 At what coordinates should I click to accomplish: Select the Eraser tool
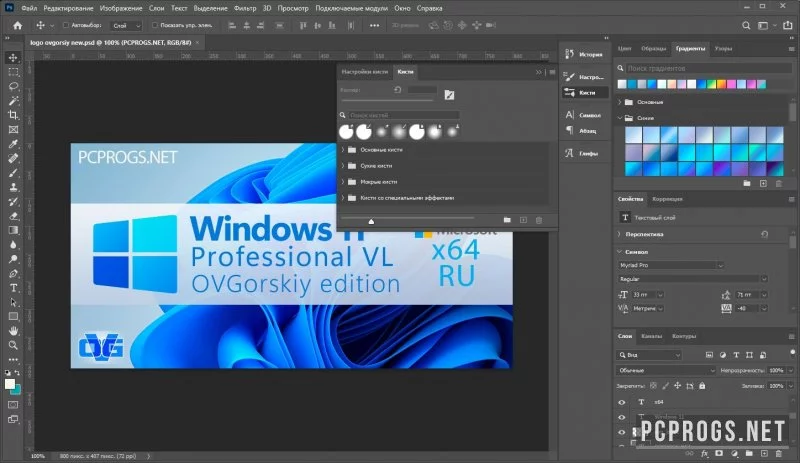(x=13, y=216)
